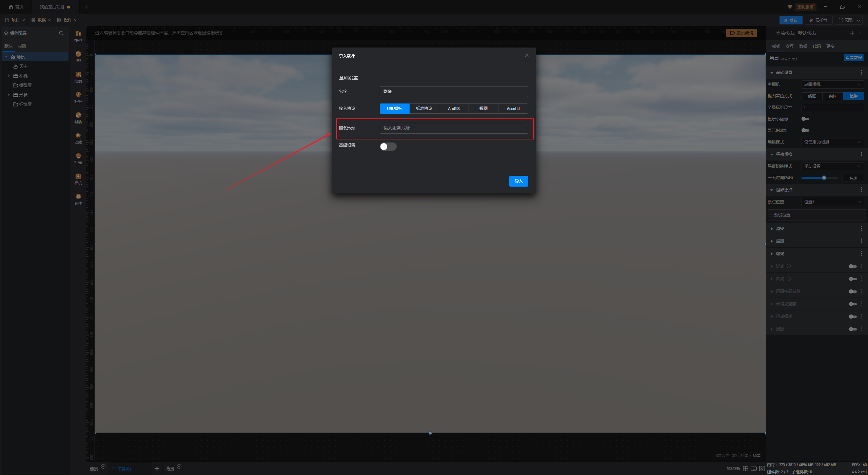This screenshot has width=868, height=475.
Task: Select the GIS component icon
Action: pyautogui.click(x=78, y=56)
